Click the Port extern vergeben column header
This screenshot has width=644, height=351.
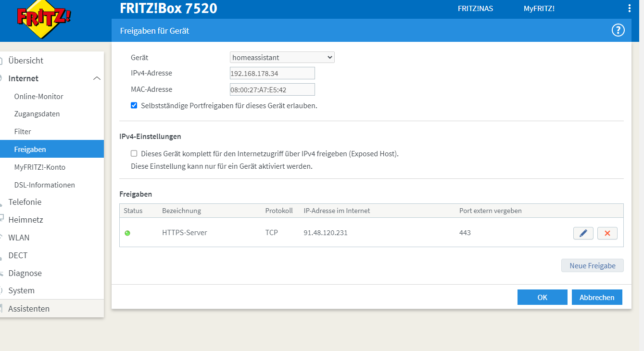(491, 211)
